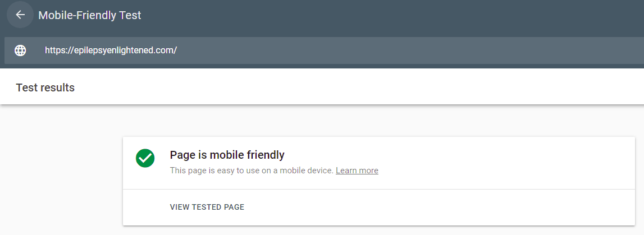Click the globe icon beside the URL
This screenshot has height=235, width=644.
20,50
